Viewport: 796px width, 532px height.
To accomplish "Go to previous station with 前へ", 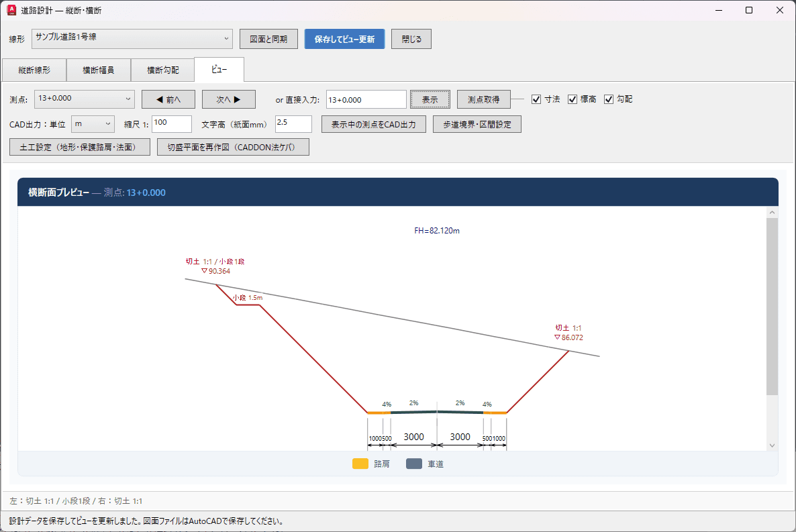I will click(x=168, y=99).
